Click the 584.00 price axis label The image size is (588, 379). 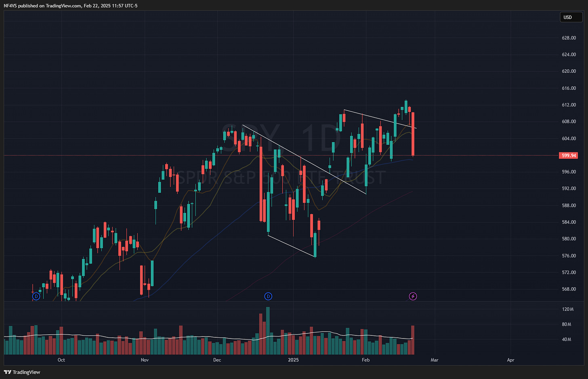(x=569, y=222)
